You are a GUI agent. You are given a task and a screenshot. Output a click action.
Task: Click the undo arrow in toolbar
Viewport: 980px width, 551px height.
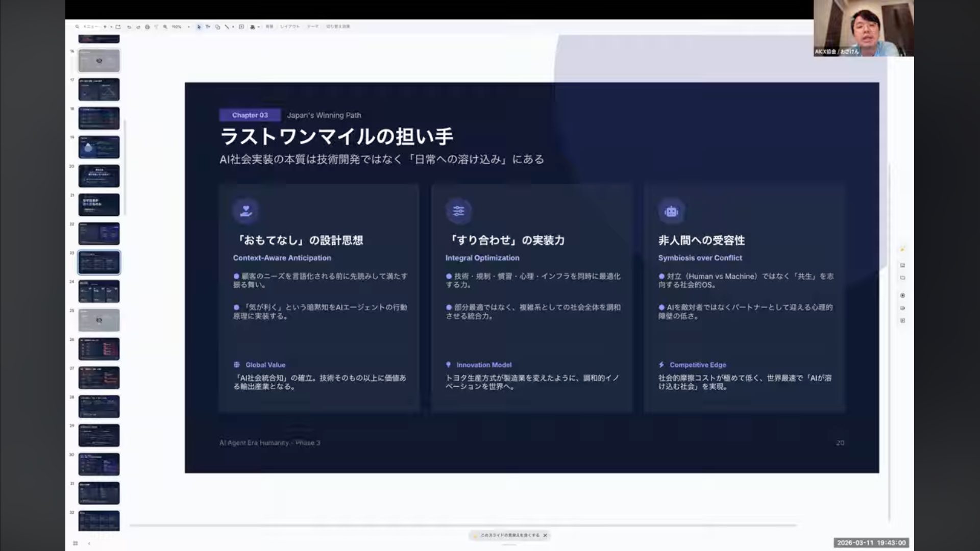click(129, 27)
